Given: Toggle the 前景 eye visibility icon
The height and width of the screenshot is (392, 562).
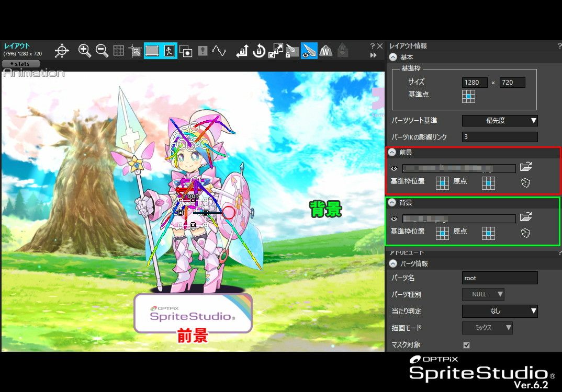Looking at the screenshot, I should (394, 168).
